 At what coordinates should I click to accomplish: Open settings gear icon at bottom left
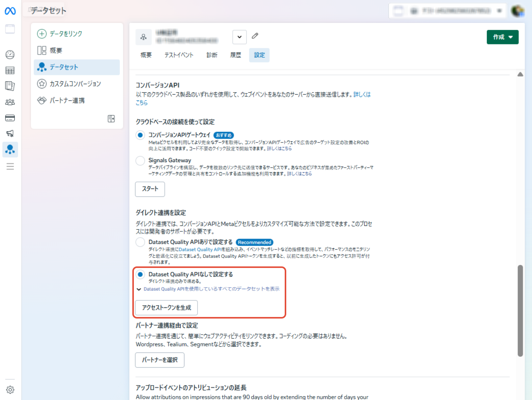click(10, 390)
